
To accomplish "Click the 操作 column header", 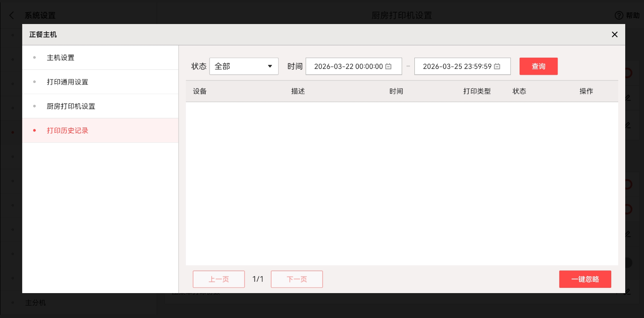I will click(586, 91).
